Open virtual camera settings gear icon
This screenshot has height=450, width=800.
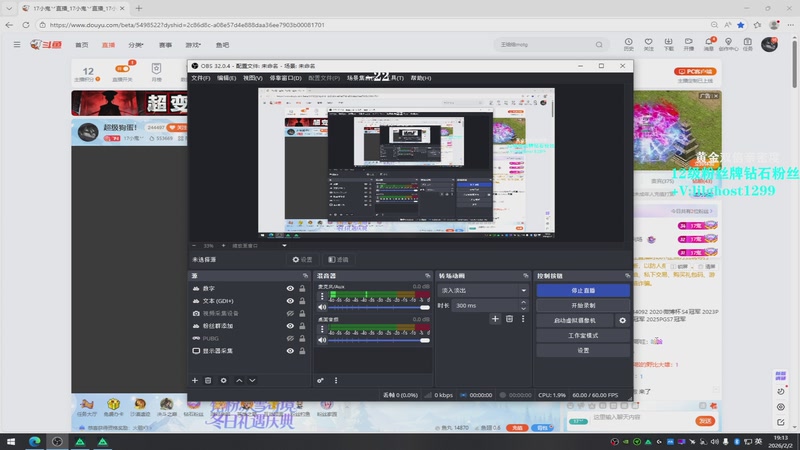coord(622,320)
